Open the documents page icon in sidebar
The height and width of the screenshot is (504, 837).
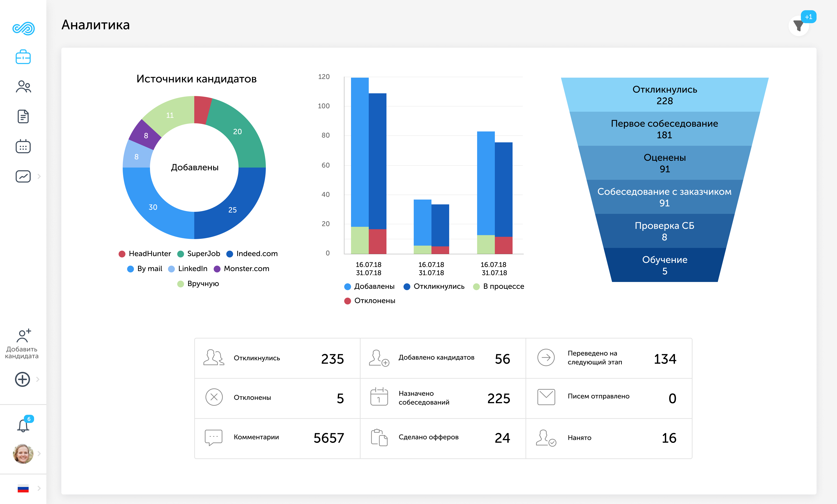click(23, 116)
